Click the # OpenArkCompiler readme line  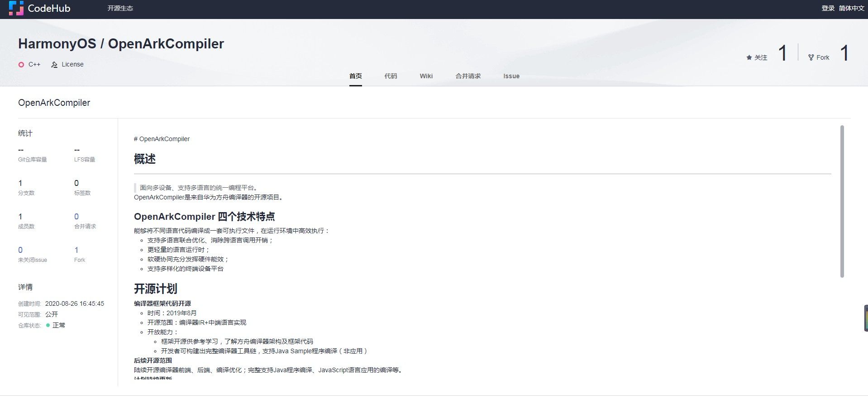(162, 139)
